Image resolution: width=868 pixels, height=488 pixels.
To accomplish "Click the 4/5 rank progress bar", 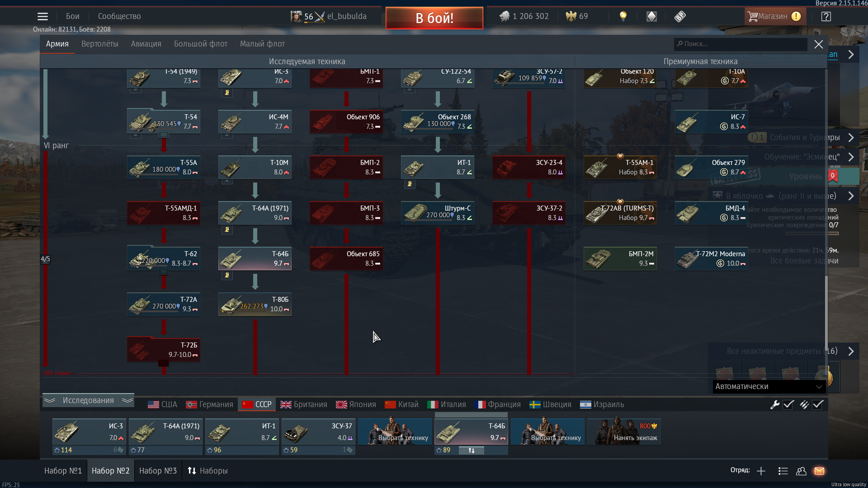I will click(x=45, y=259).
